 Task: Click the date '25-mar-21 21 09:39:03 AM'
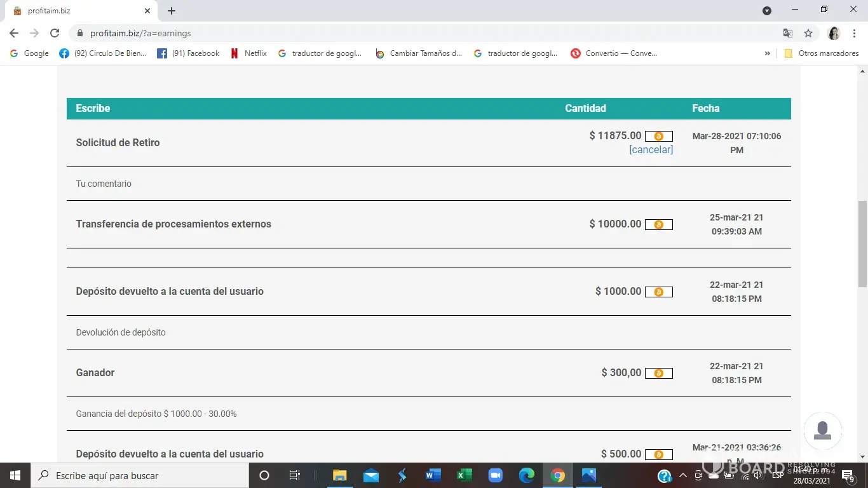[736, 224]
